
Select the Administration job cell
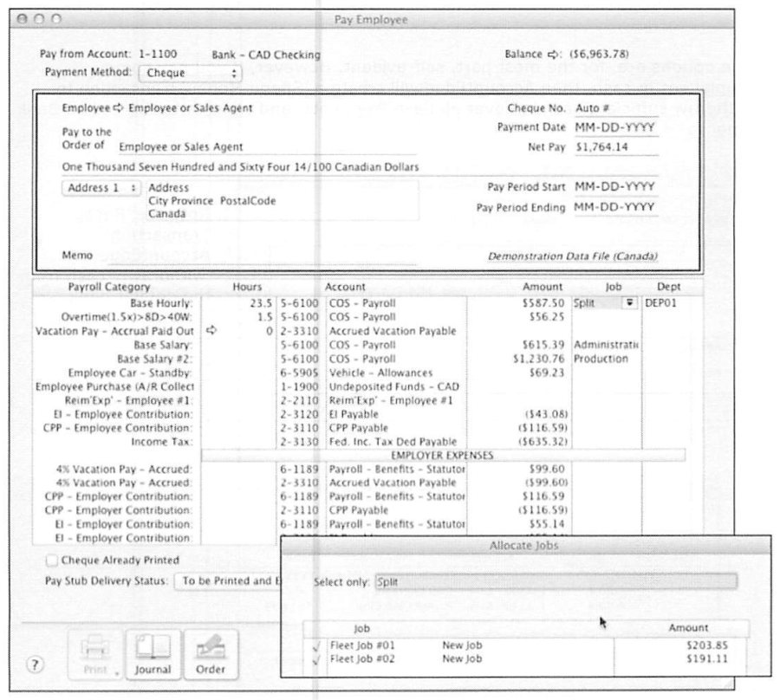click(x=606, y=345)
